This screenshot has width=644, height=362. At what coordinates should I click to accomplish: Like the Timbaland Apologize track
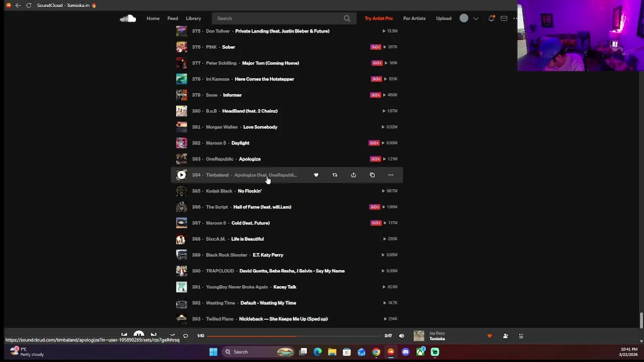click(x=316, y=175)
